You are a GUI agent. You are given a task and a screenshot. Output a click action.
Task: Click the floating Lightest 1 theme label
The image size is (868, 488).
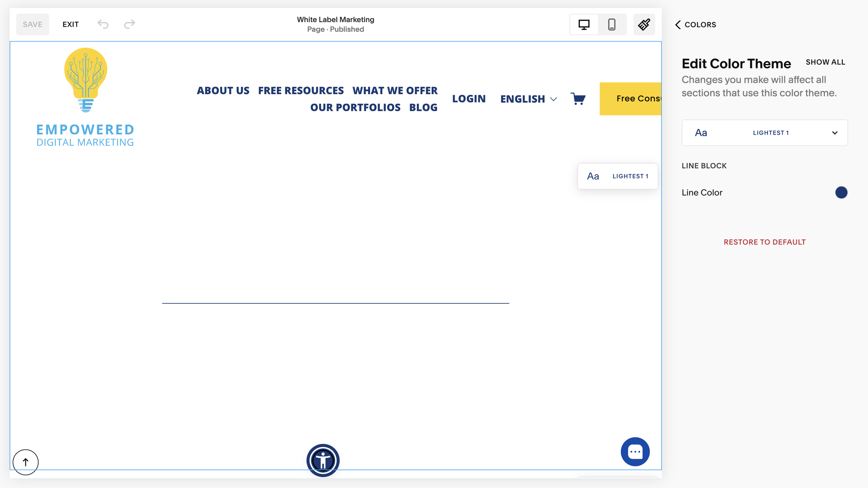tap(617, 176)
